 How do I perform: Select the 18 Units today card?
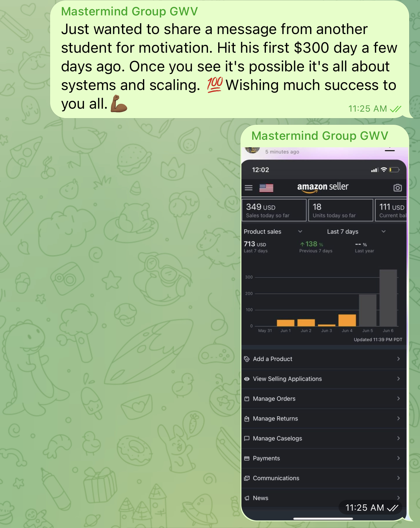coord(341,210)
